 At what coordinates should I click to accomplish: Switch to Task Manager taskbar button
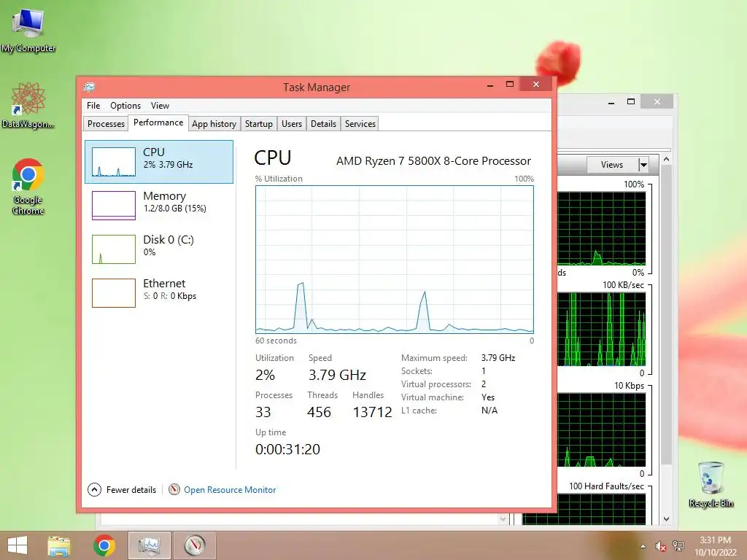(x=149, y=545)
